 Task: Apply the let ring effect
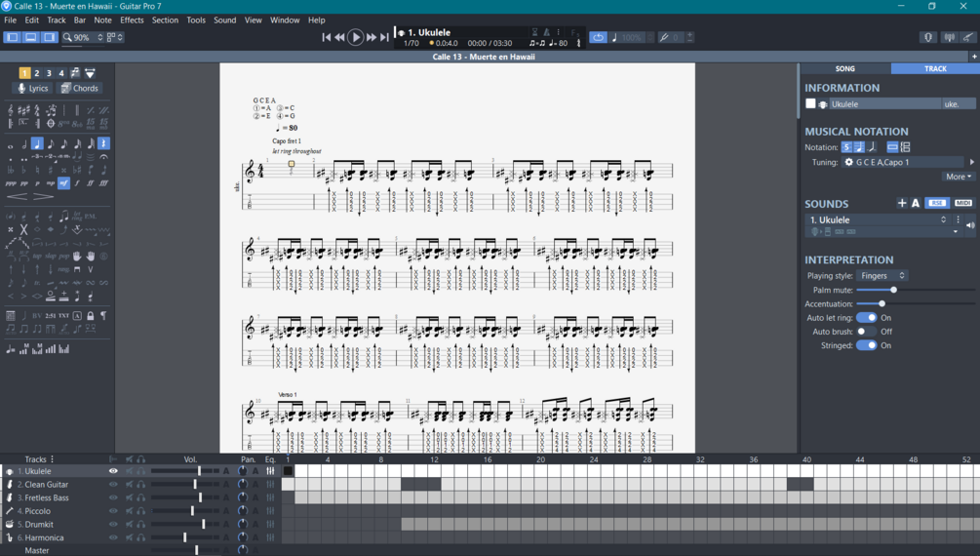click(x=77, y=216)
